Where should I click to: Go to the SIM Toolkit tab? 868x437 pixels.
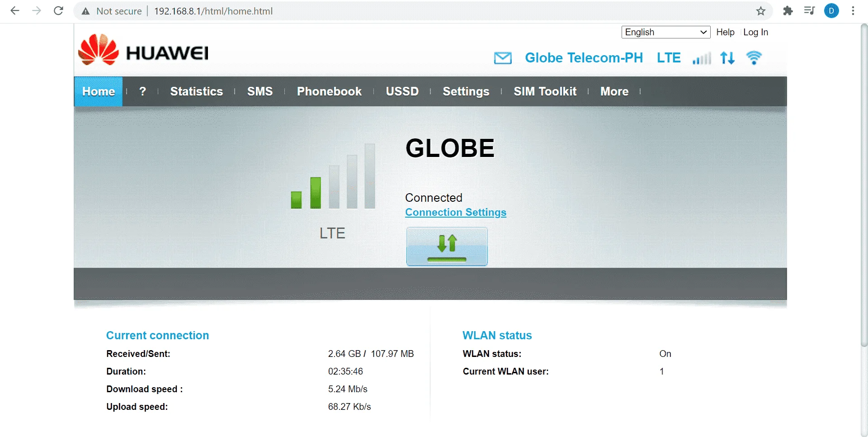(x=545, y=91)
